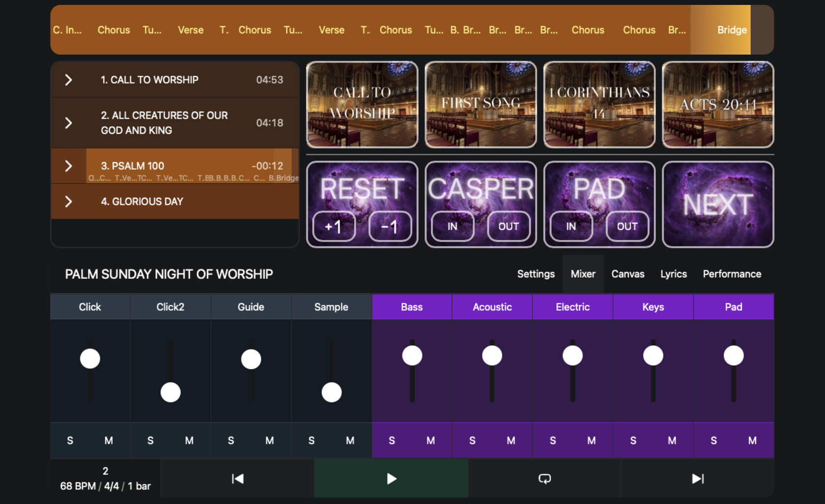Click the skip to previous track icon
The image size is (825, 504).
click(x=238, y=478)
